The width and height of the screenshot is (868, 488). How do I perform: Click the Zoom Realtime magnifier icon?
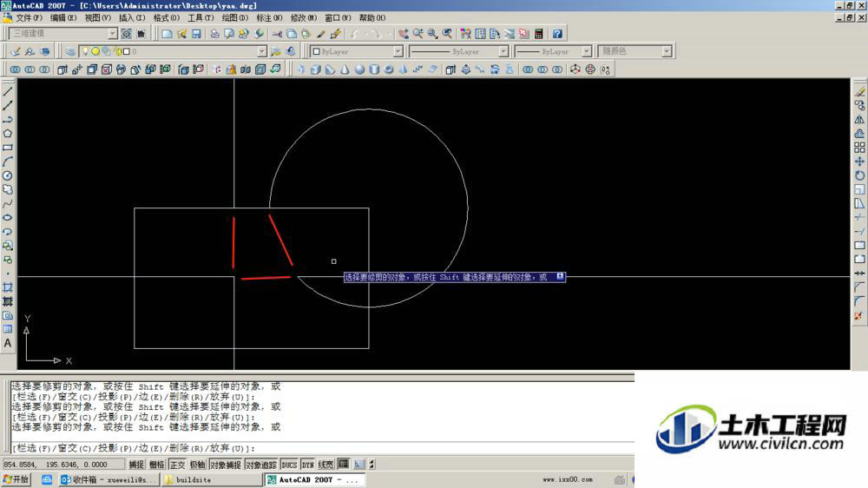tap(418, 34)
